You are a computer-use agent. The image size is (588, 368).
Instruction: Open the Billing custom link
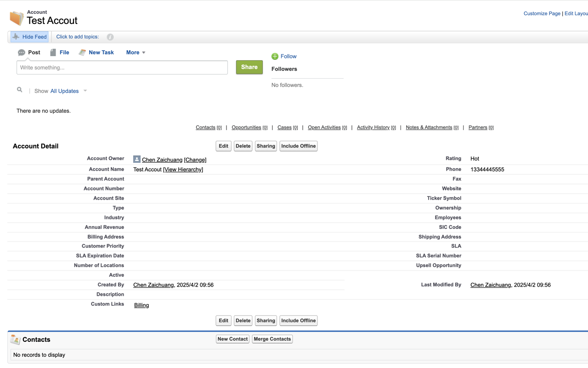141,305
